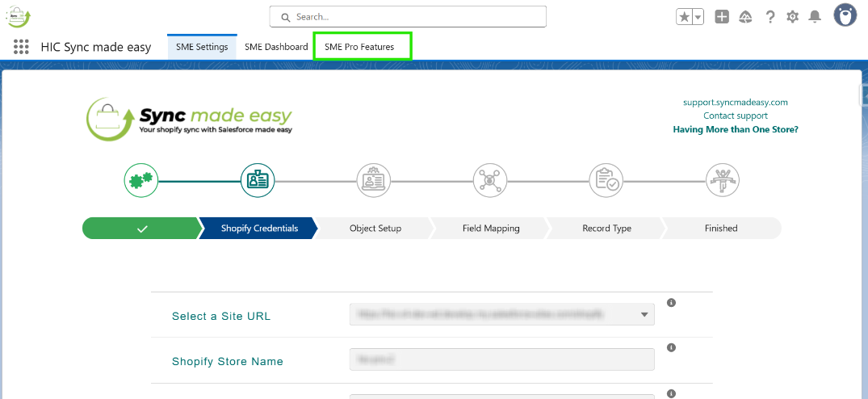Open the user profile avatar
The image size is (868, 399).
tap(845, 15)
